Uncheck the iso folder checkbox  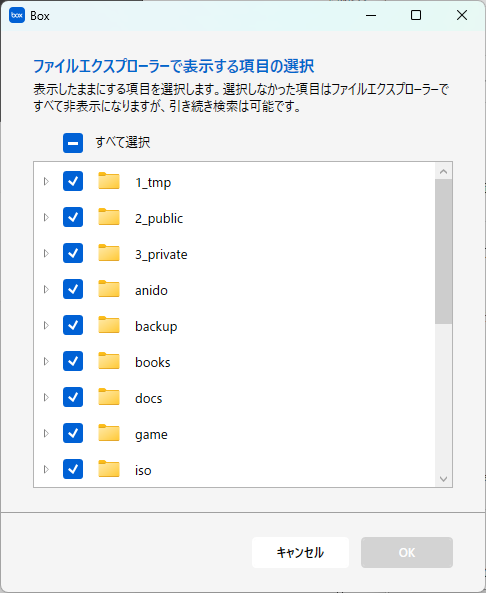click(x=73, y=469)
